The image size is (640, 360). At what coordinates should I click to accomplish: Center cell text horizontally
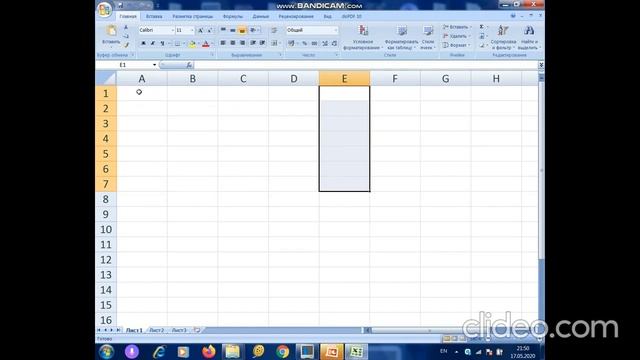[x=233, y=43]
